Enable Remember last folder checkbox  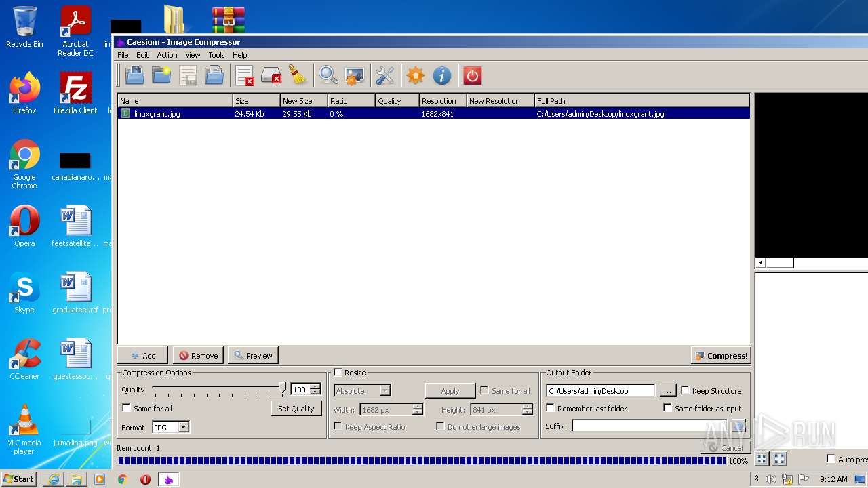point(550,408)
